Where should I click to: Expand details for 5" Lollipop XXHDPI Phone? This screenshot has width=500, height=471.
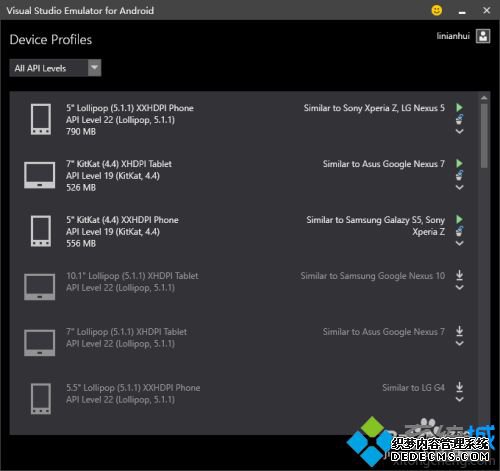[x=459, y=131]
